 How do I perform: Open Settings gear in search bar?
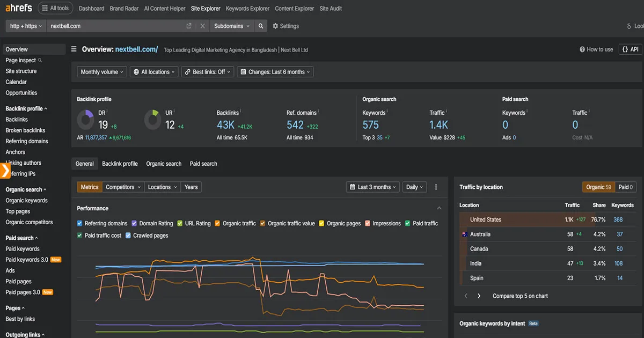tap(286, 26)
